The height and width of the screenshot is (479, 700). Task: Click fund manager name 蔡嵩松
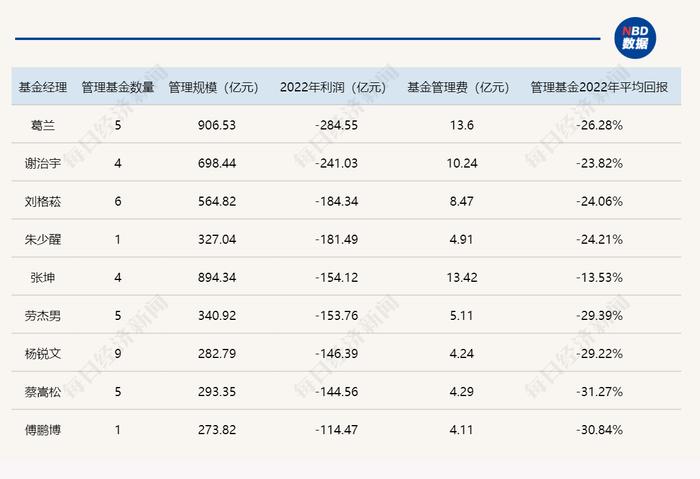click(x=43, y=392)
